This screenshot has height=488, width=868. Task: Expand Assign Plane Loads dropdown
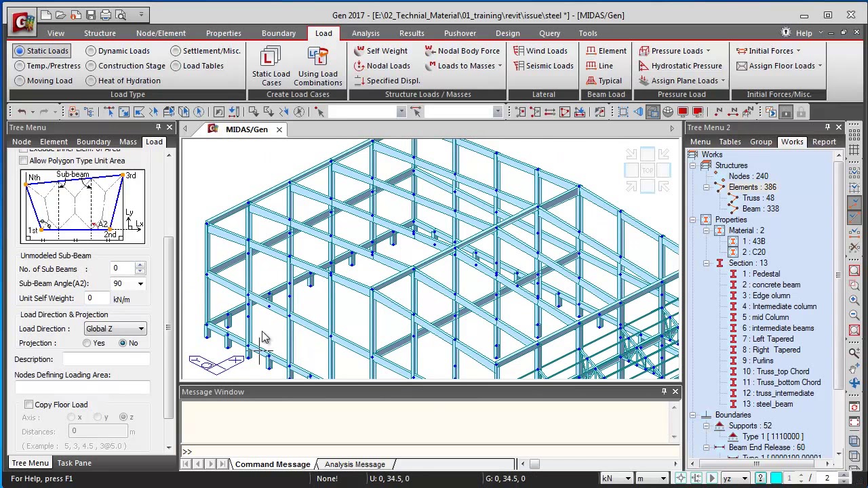(723, 81)
